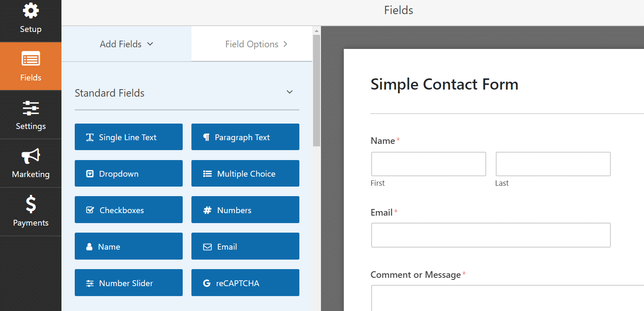644x311 pixels.
Task: Click the fields panel vertical scrollbar
Action: tap(316, 90)
